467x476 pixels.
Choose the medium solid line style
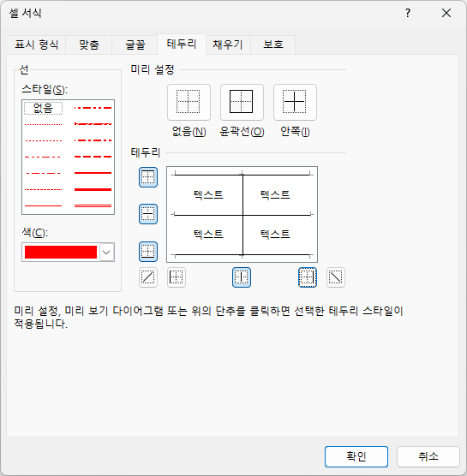coord(93,173)
